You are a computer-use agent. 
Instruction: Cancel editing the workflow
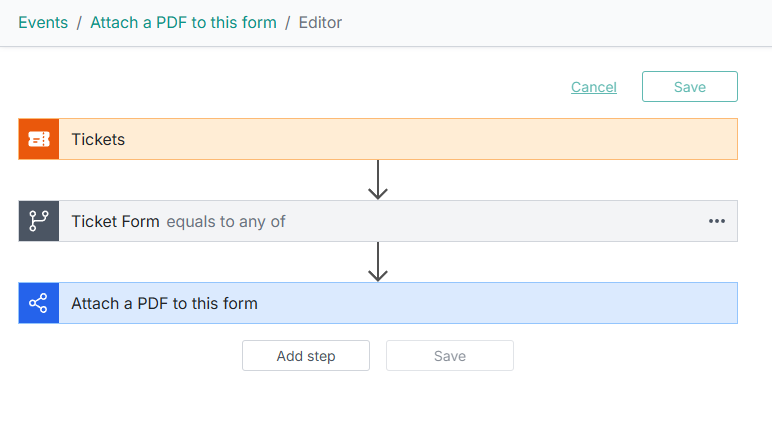[593, 87]
